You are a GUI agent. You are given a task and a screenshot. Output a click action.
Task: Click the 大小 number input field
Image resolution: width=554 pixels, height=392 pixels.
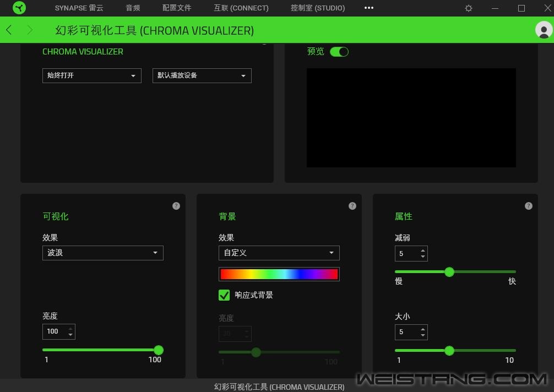click(x=411, y=332)
